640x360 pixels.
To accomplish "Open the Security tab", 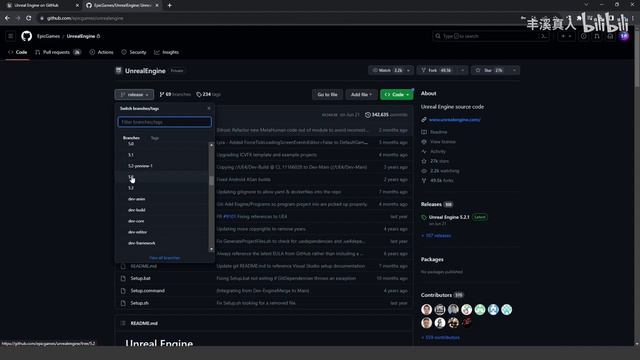I will (x=134, y=52).
